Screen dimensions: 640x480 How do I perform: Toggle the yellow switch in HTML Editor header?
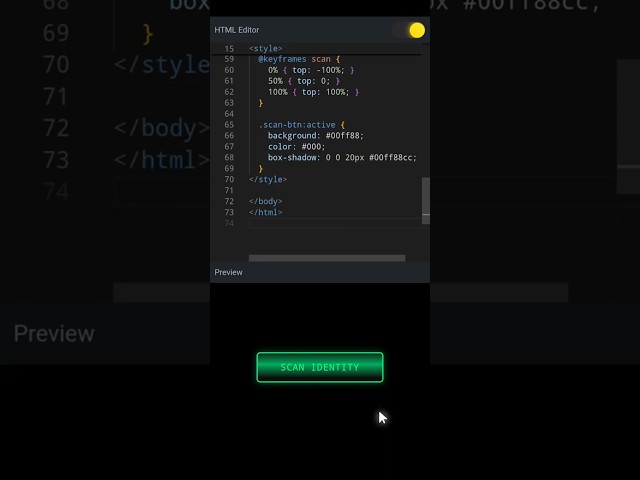(x=409, y=30)
